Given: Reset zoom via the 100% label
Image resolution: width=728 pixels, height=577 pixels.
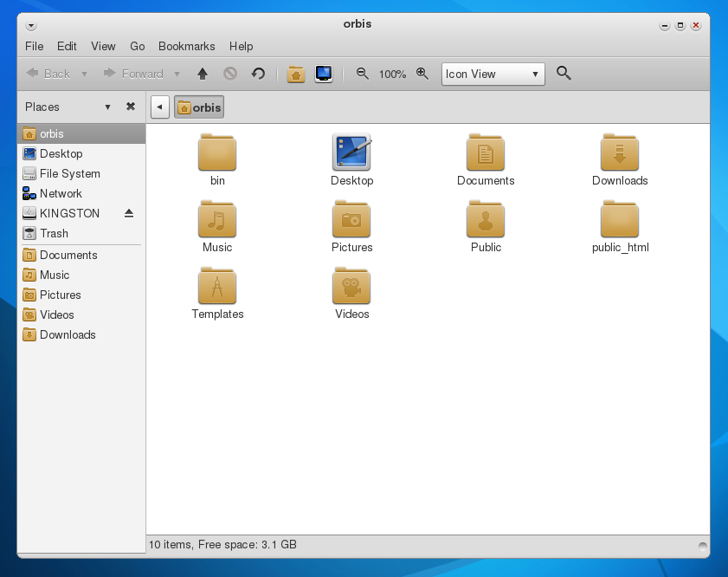Looking at the screenshot, I should click(x=392, y=75).
